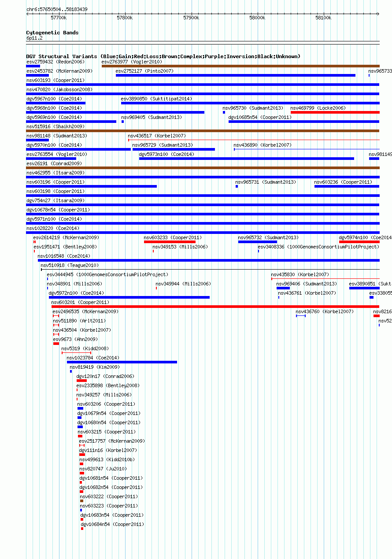Click esv2763554 (Vogler2010) variant label
The height and width of the screenshot is (559, 392).
[56, 154]
